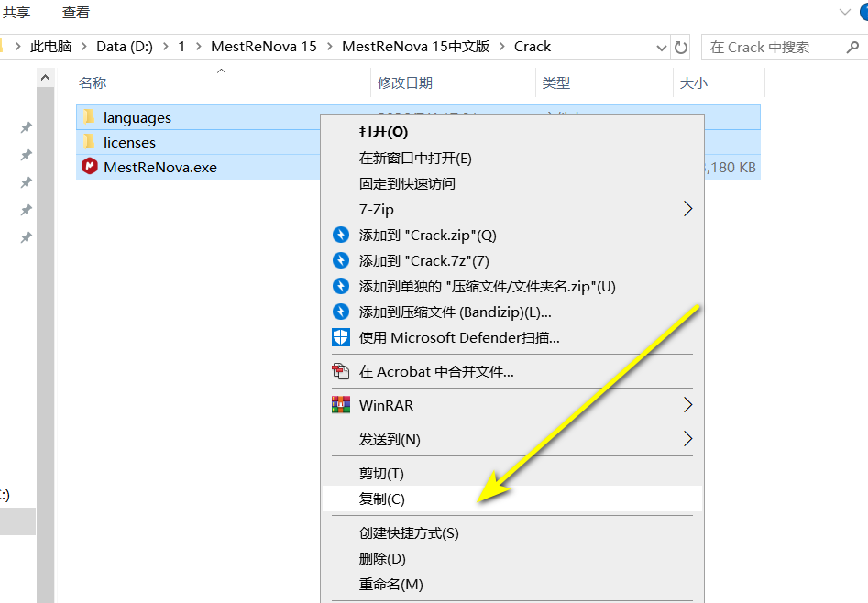868x603 pixels.
Task: Go to MestReNova 15中文版 in the breadcrumb
Action: (x=416, y=47)
